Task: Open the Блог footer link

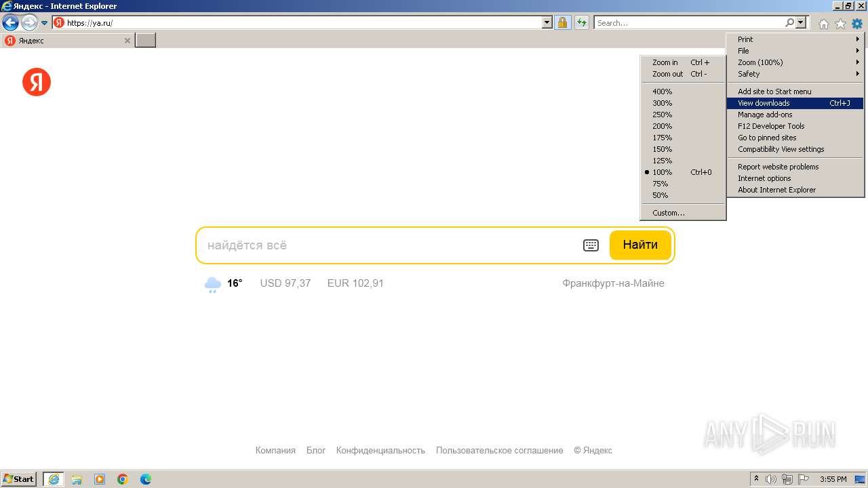Action: (316, 450)
